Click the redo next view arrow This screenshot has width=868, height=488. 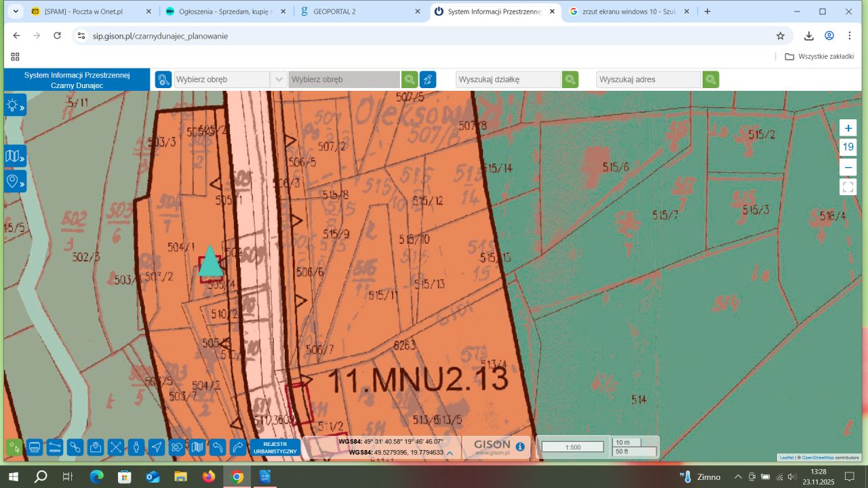point(238,447)
